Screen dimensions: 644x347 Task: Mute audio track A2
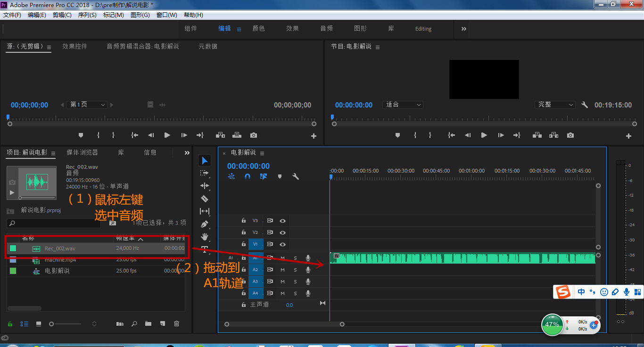coord(282,269)
